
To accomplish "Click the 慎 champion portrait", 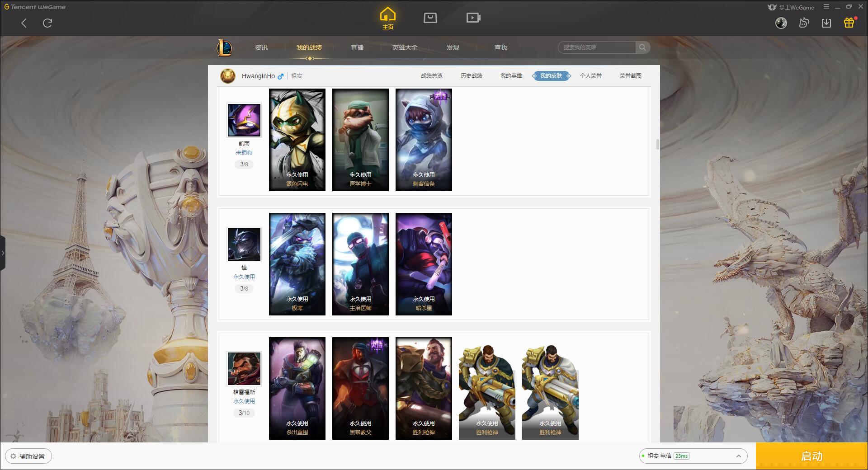I will click(244, 244).
